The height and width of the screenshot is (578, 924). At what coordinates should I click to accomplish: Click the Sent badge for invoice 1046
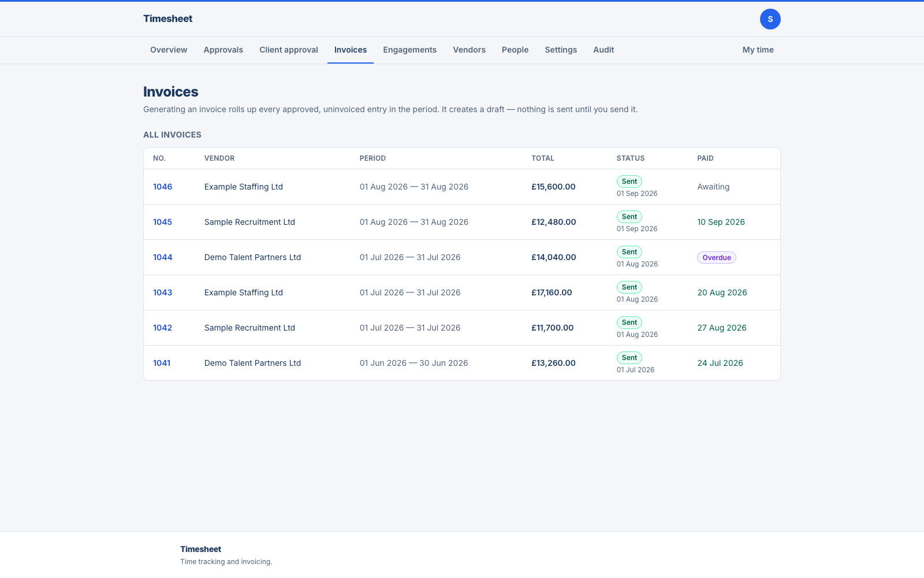coord(629,181)
